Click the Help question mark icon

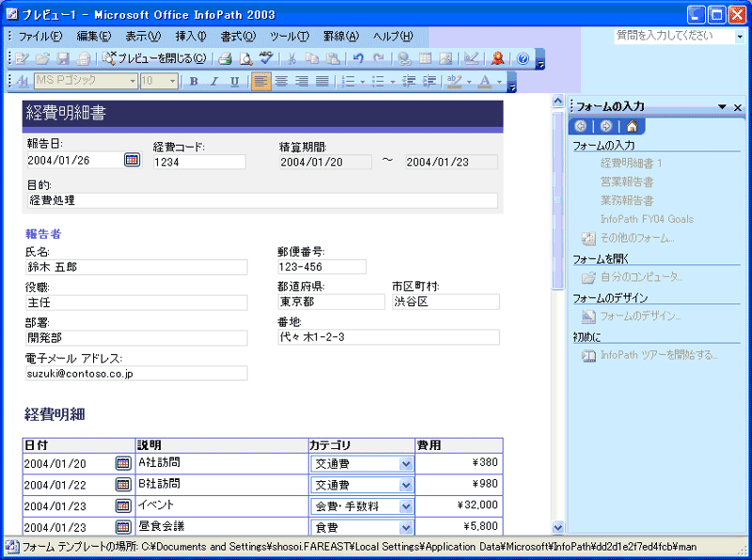click(523, 58)
